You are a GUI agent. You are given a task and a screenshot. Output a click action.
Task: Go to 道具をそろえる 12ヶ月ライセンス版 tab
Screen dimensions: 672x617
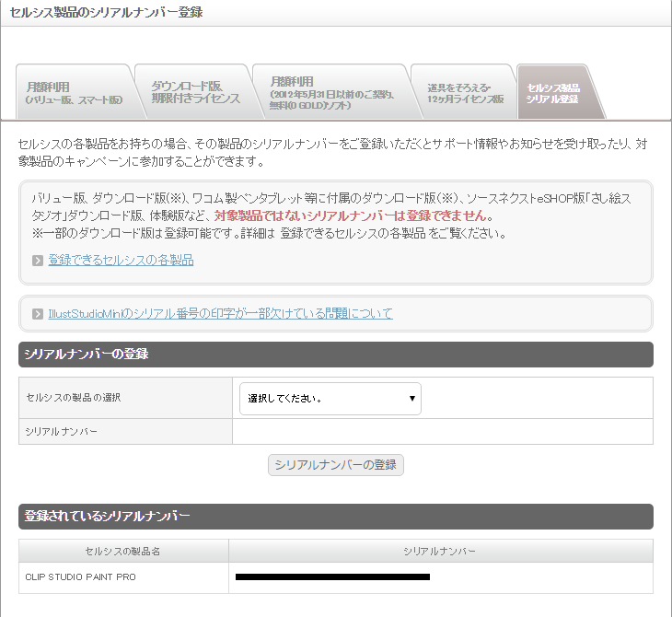click(x=464, y=92)
